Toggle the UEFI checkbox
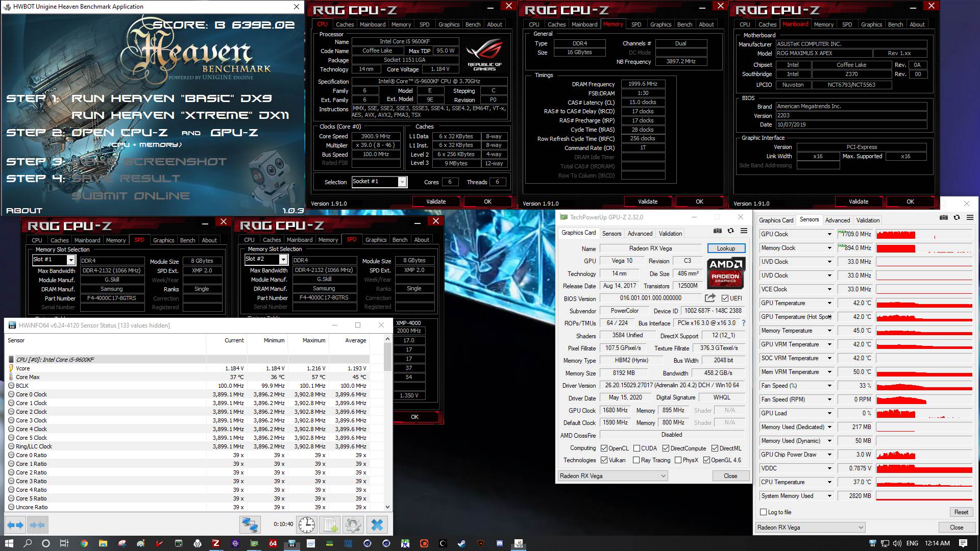 pyautogui.click(x=725, y=298)
